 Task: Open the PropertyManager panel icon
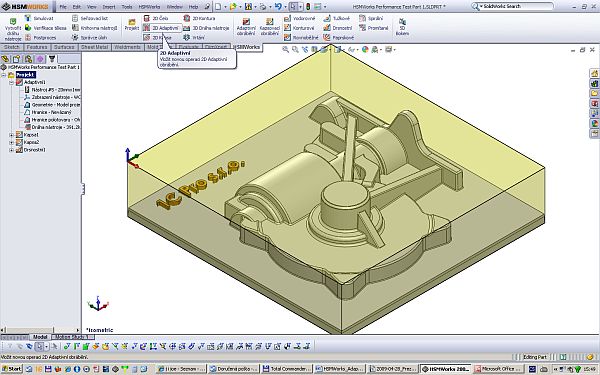[16, 59]
